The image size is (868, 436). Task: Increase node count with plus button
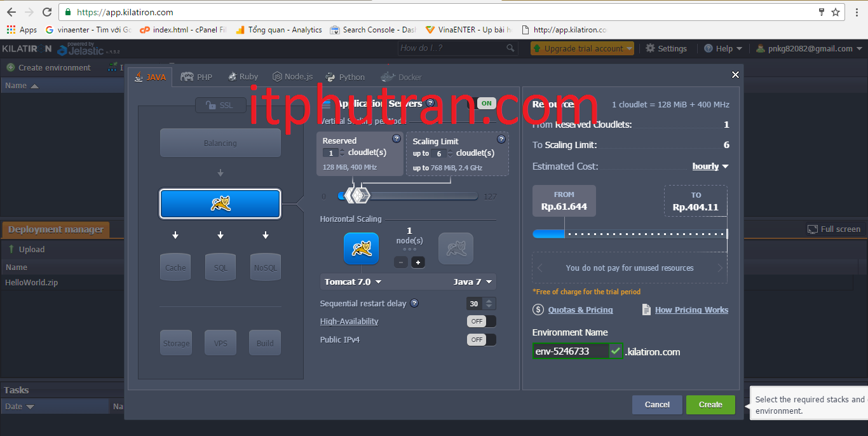(x=417, y=262)
